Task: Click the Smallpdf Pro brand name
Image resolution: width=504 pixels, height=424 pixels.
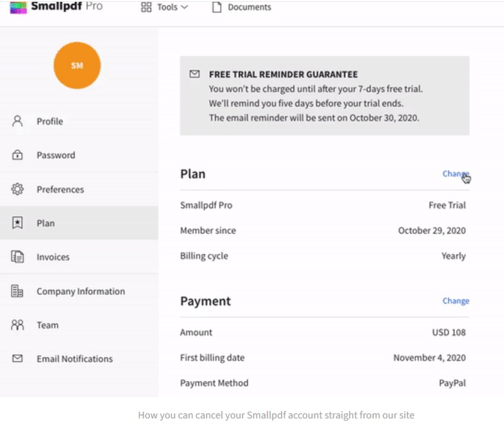Action: pos(67,6)
